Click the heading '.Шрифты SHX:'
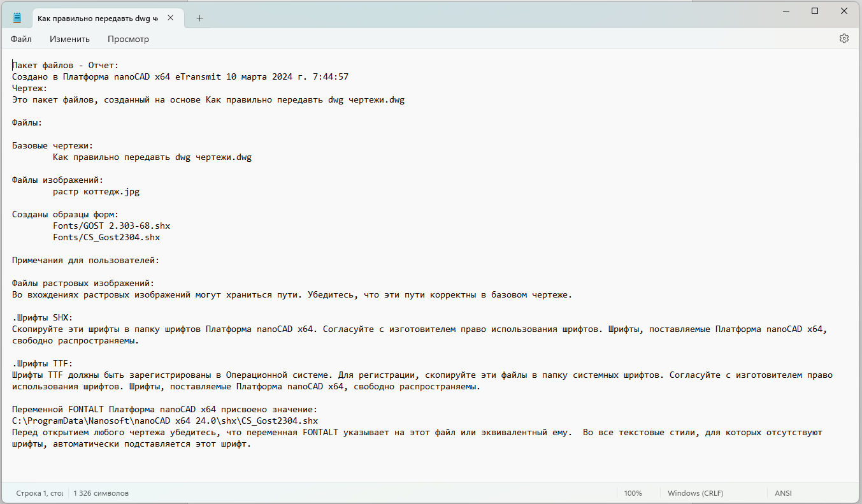The height and width of the screenshot is (504, 862). click(x=43, y=318)
